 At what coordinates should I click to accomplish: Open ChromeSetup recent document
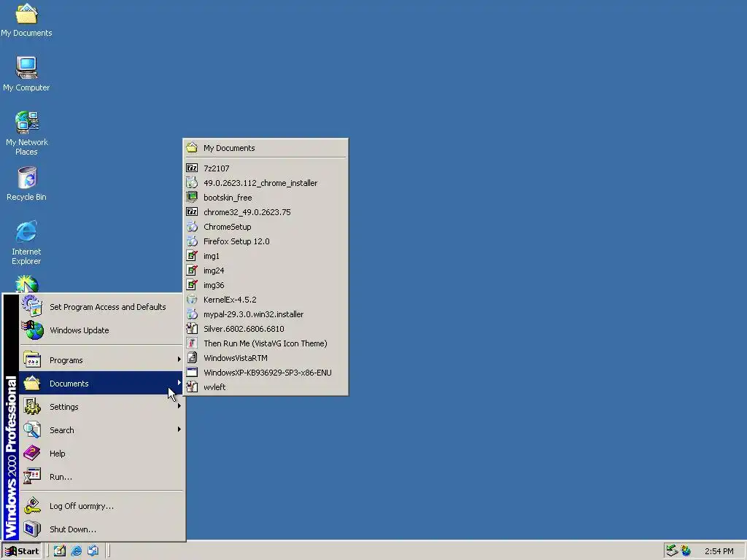(266, 227)
